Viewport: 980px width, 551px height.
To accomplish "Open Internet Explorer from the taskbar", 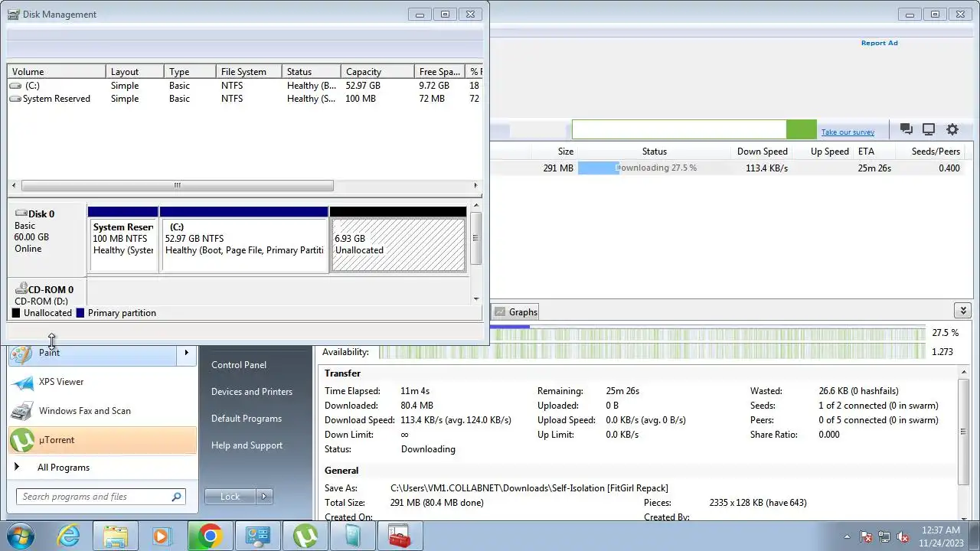I will point(68,536).
